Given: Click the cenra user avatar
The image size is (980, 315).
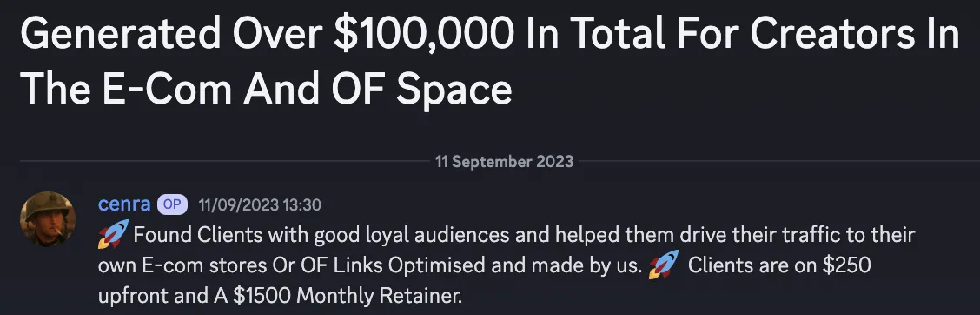Looking at the screenshot, I should (48, 219).
